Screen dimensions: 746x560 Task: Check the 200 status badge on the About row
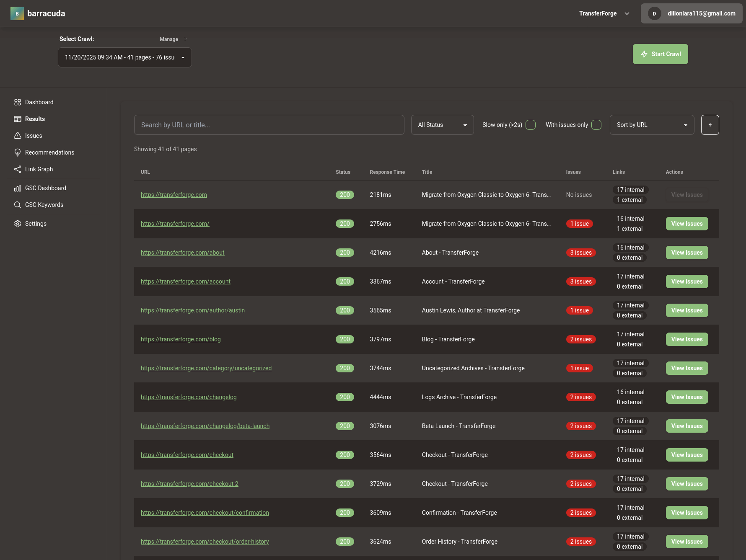345,252
